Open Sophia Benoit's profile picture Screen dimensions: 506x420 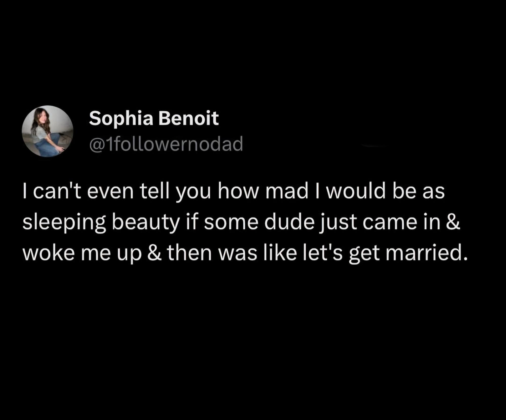48,131
